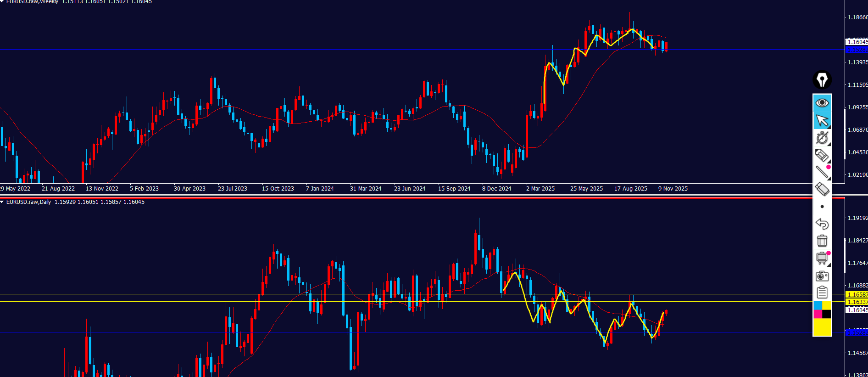This screenshot has height=377, width=868.
Task: Expand the EURUSD.raw Daily chart header arrow
Action: [2, 202]
